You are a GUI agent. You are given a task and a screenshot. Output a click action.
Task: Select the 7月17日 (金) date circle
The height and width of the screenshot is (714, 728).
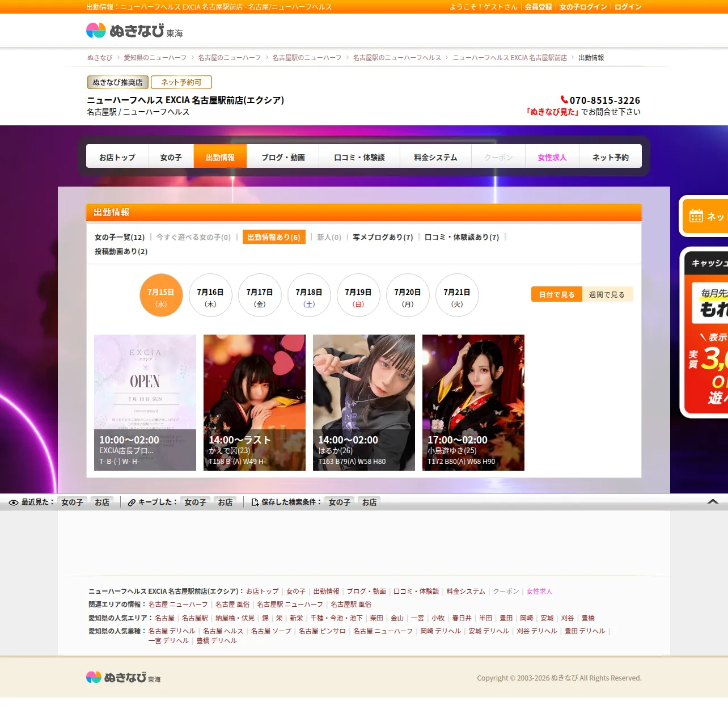tap(260, 295)
